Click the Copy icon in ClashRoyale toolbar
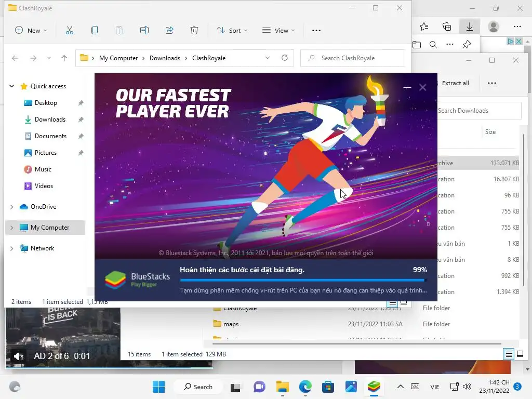This screenshot has width=532, height=399. click(95, 31)
